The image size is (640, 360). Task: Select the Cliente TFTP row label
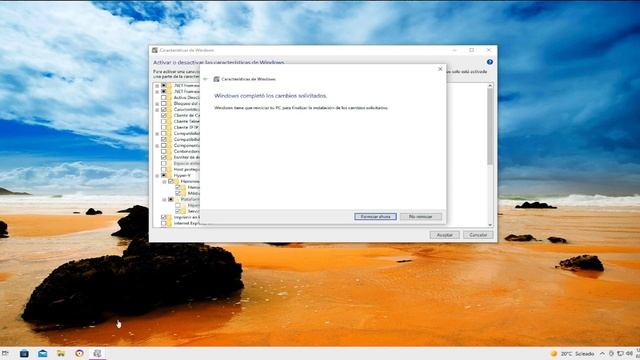click(x=187, y=127)
